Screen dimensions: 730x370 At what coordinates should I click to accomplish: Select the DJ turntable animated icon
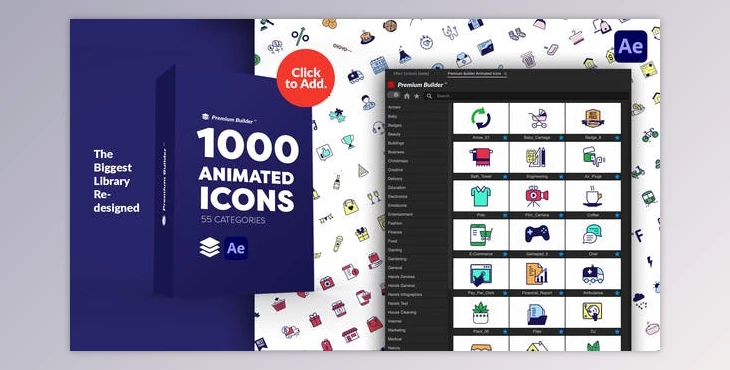[x=593, y=312]
